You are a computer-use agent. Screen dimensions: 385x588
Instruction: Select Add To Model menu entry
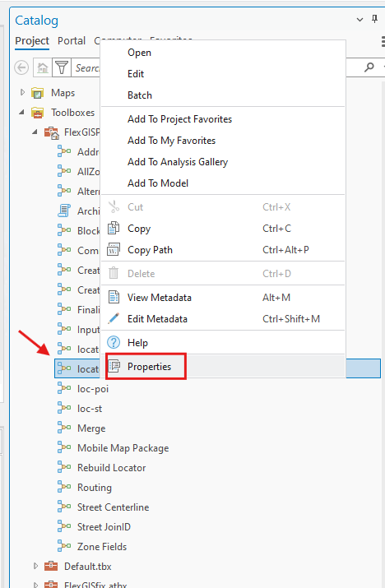[158, 183]
